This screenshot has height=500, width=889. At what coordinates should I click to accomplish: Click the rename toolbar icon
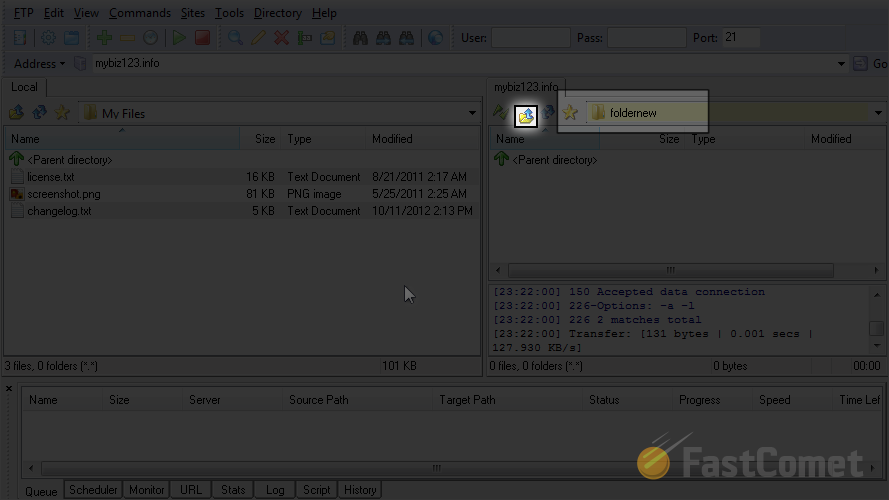(x=304, y=38)
